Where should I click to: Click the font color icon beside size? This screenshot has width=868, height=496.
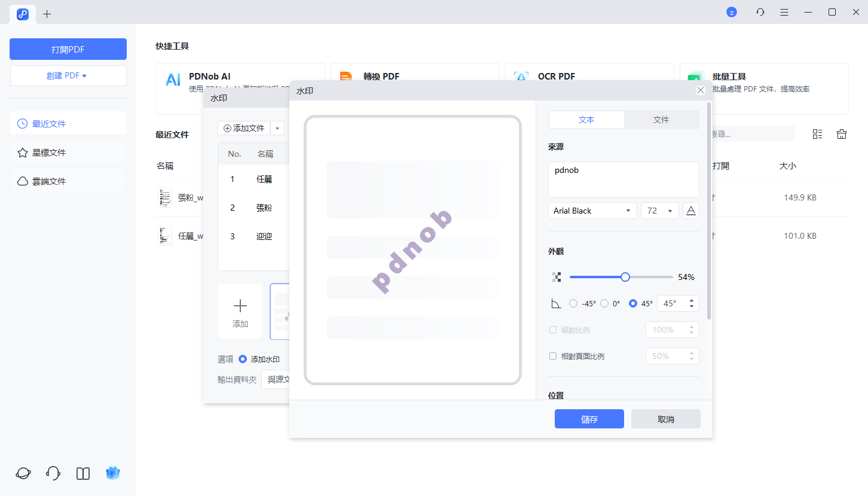[691, 211]
